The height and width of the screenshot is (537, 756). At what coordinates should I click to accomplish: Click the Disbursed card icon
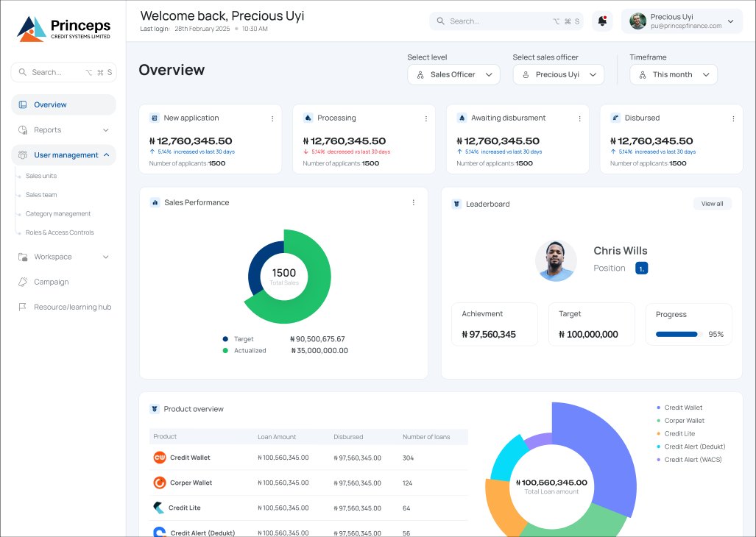click(x=615, y=118)
